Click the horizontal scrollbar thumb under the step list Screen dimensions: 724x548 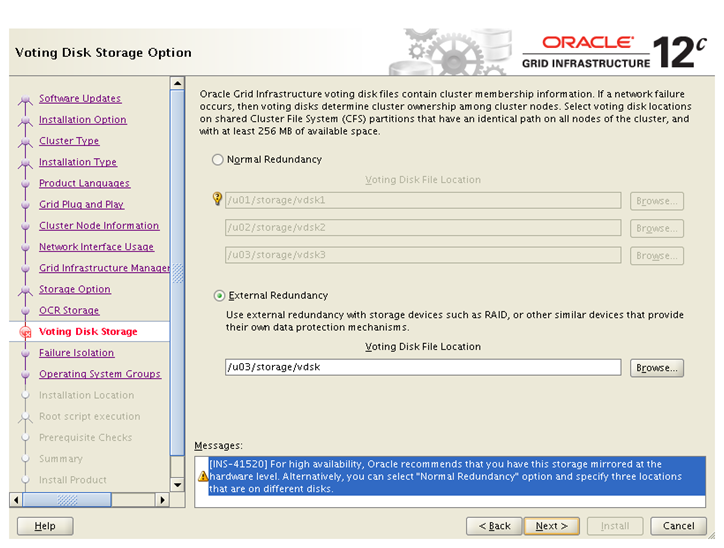(67, 500)
